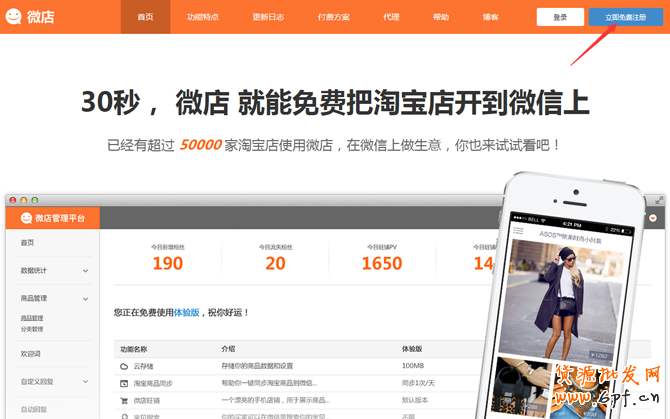Click the 云存储 row label
Image resolution: width=670 pixels, height=419 pixels.
[143, 366]
